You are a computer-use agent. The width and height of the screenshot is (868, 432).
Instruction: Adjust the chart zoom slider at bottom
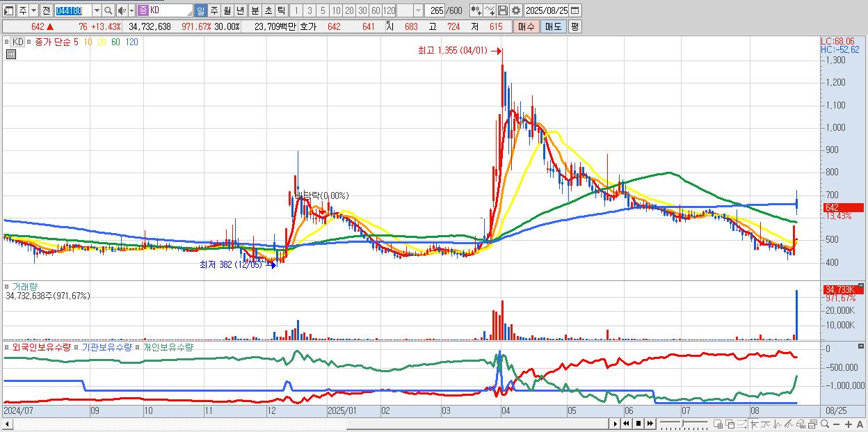(x=684, y=423)
